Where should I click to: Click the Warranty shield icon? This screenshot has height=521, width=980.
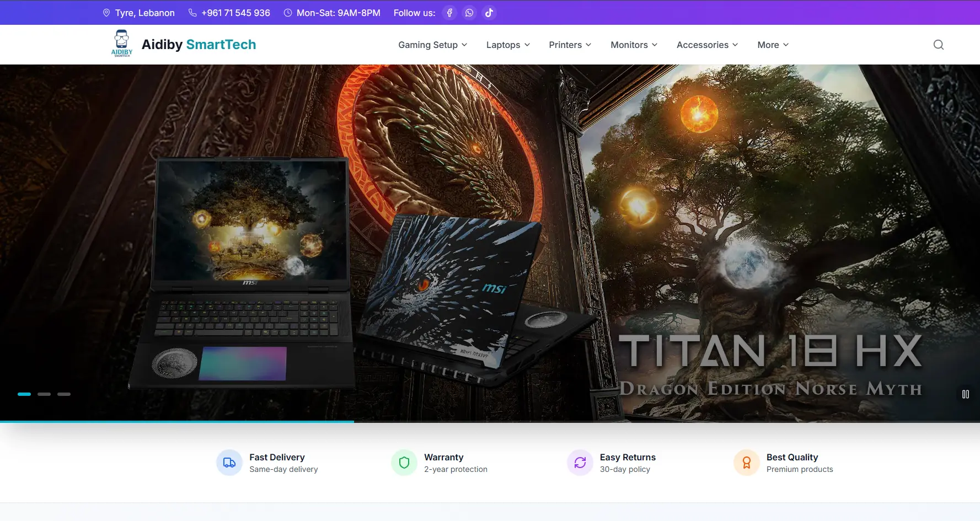click(x=404, y=463)
